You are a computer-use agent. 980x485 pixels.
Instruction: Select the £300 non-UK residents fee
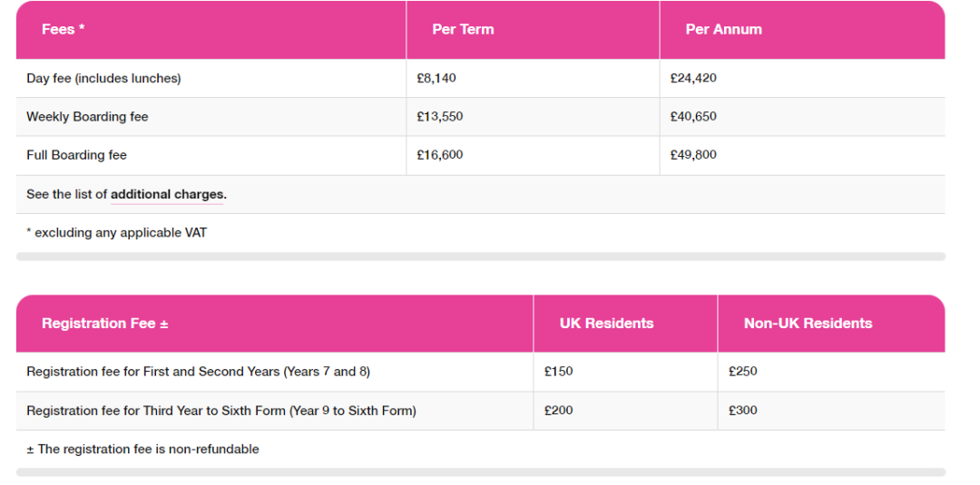tap(742, 411)
